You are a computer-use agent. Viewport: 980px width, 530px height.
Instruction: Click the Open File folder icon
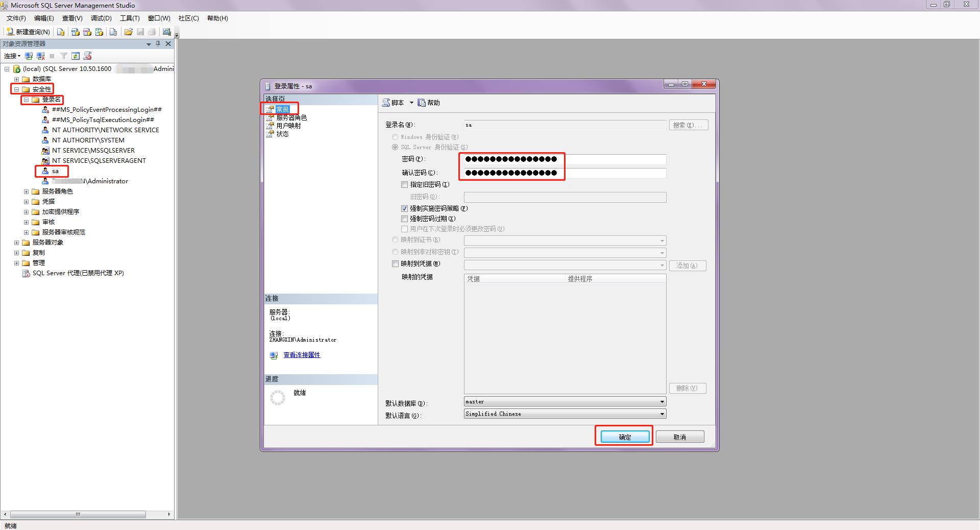click(x=129, y=32)
